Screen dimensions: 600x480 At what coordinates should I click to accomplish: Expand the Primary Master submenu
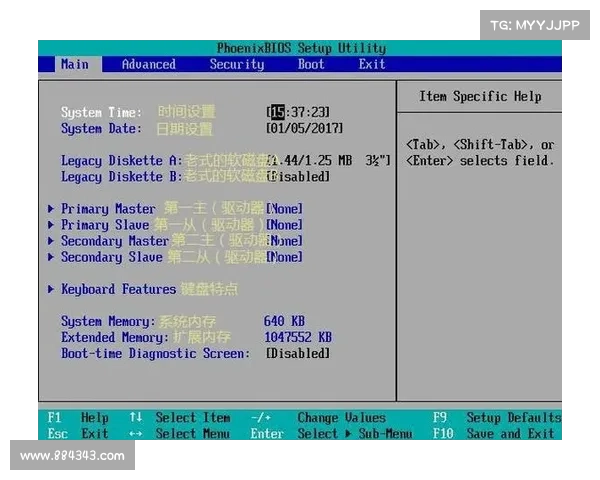coord(108,209)
